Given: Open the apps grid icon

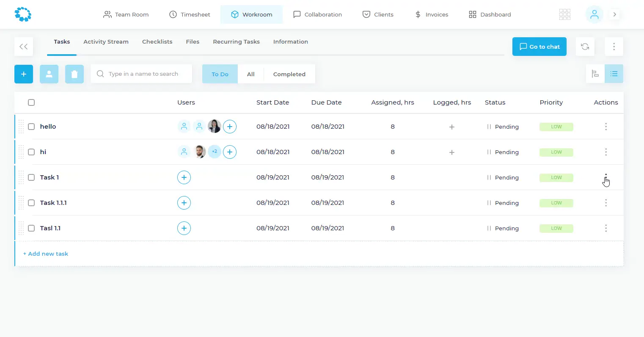Looking at the screenshot, I should (564, 14).
